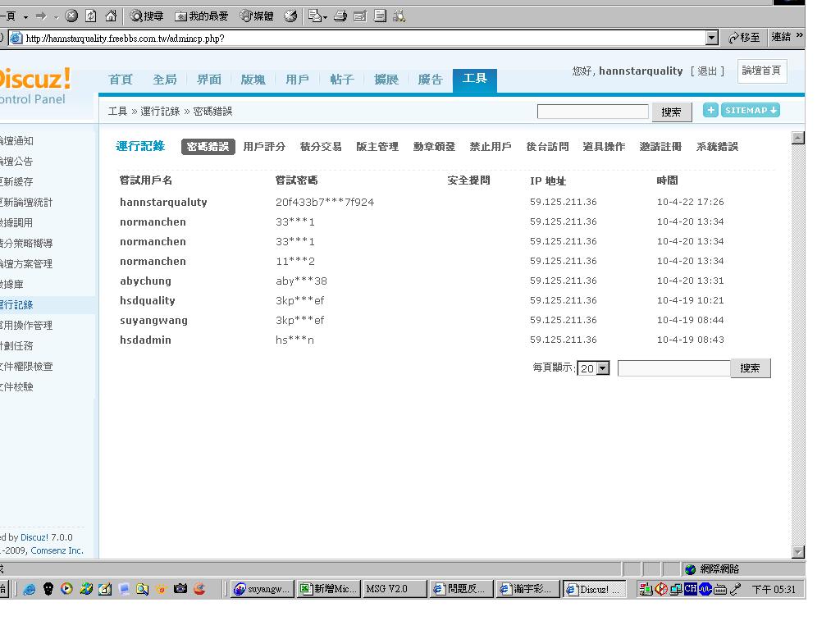Viewport: 840px width, 630px height.
Task: Switch to the 用戶 top navigation tab
Action: [x=297, y=80]
